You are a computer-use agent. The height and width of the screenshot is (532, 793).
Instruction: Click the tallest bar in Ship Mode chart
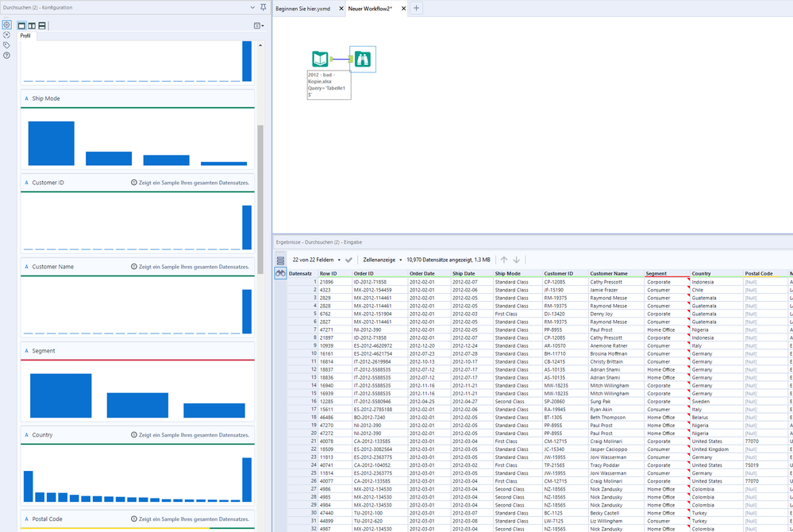pyautogui.click(x=51, y=143)
